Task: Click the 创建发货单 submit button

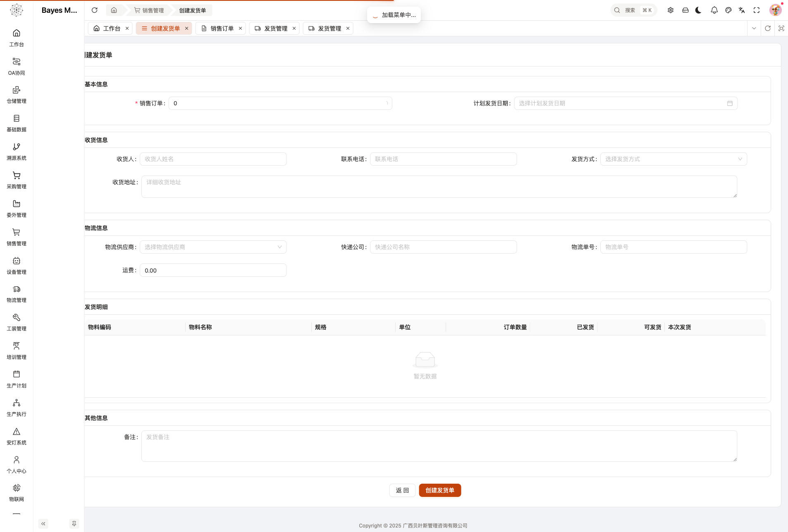Action: click(440, 490)
